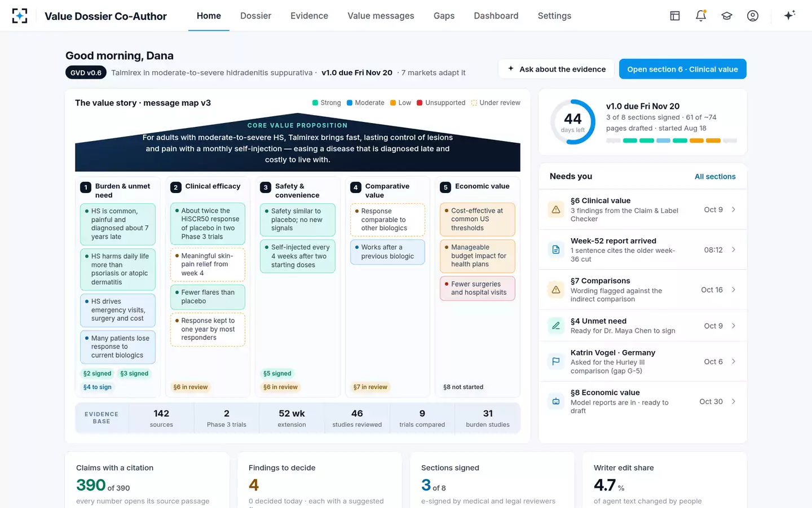Click the pen icon for §4 Unmet need

[556, 326]
